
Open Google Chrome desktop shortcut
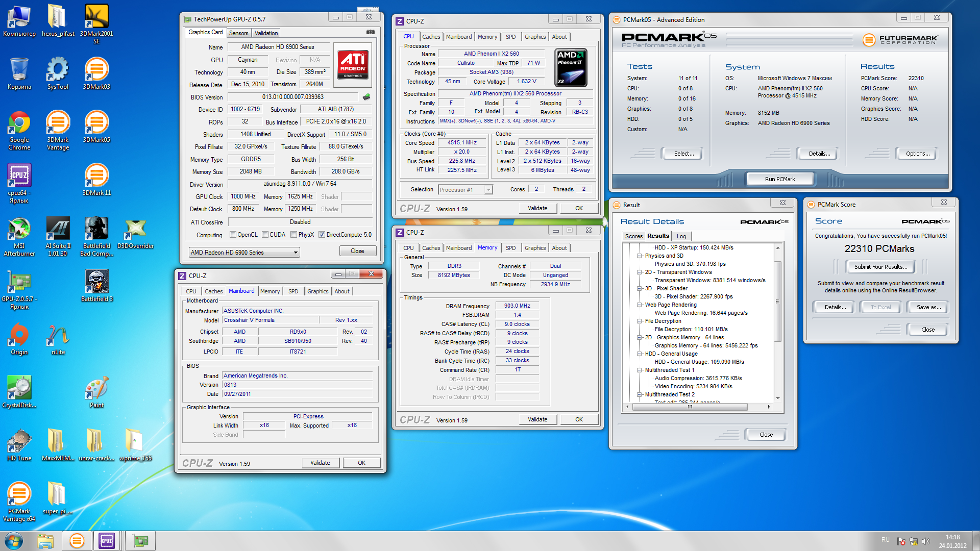(x=19, y=130)
